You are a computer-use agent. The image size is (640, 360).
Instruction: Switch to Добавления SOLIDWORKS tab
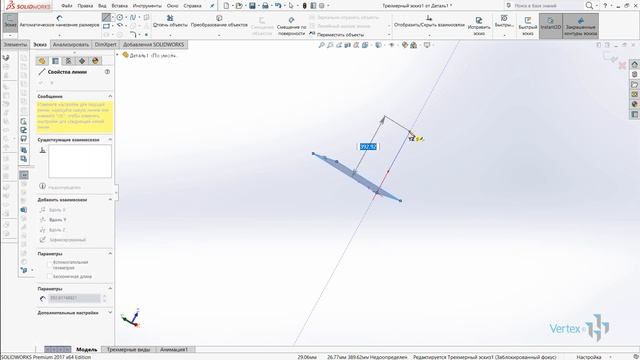tap(154, 44)
